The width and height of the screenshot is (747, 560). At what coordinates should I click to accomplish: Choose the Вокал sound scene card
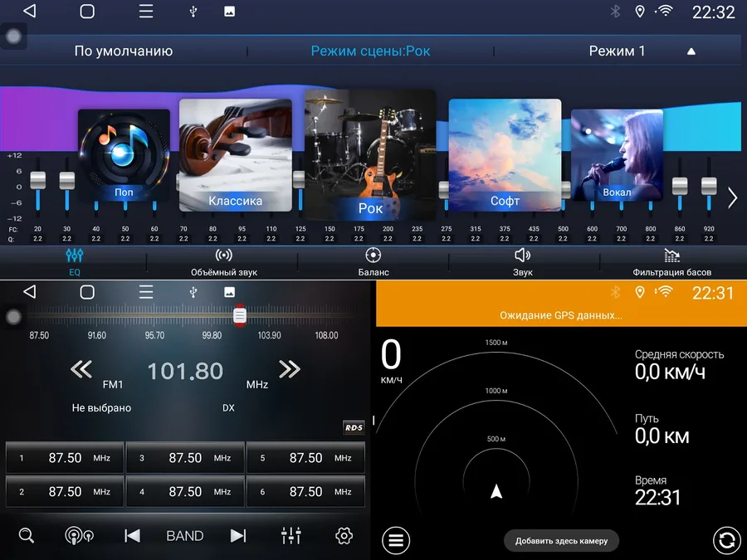[617, 155]
